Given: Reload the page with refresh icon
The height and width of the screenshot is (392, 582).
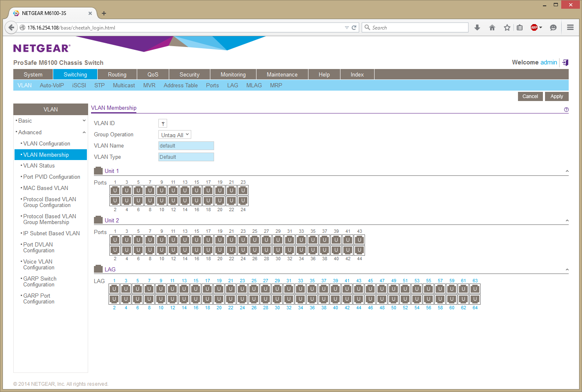Looking at the screenshot, I should (x=354, y=27).
